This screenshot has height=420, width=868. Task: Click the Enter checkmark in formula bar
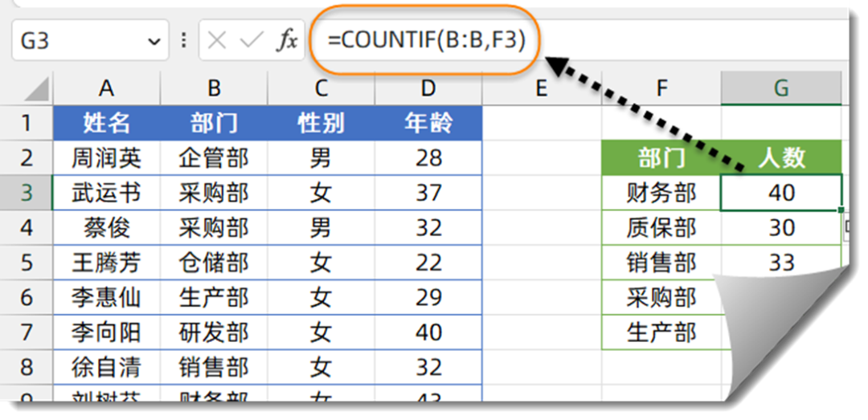pyautogui.click(x=252, y=40)
